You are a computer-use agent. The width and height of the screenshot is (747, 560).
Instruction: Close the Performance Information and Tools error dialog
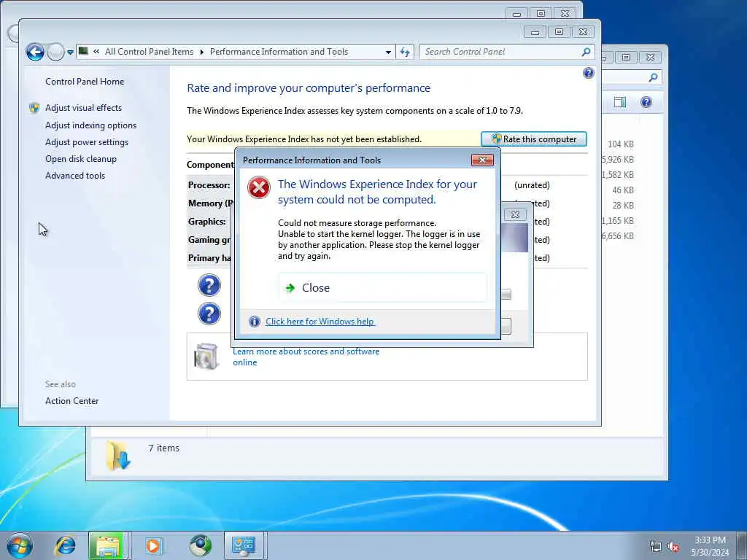tap(482, 160)
